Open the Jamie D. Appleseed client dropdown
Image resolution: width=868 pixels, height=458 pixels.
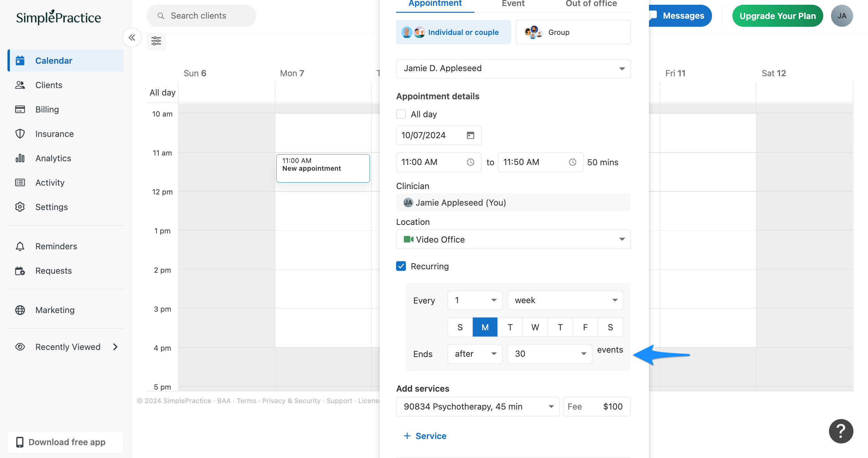point(622,68)
